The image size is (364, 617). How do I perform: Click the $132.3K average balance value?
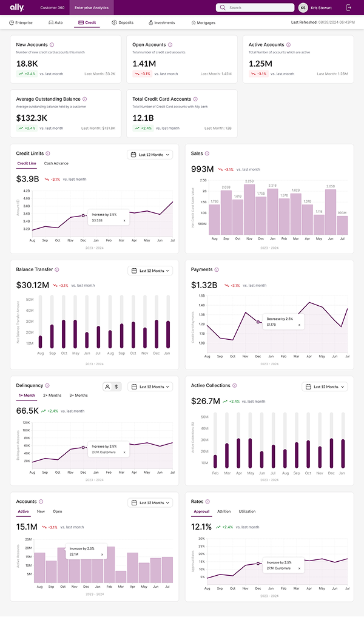point(32,118)
